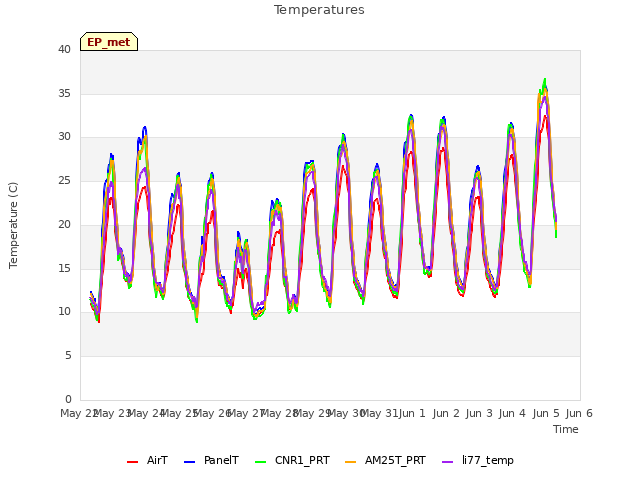The height and width of the screenshot is (480, 640).
Task: Click the Temperature (C) y-axis title
Action: point(13,225)
